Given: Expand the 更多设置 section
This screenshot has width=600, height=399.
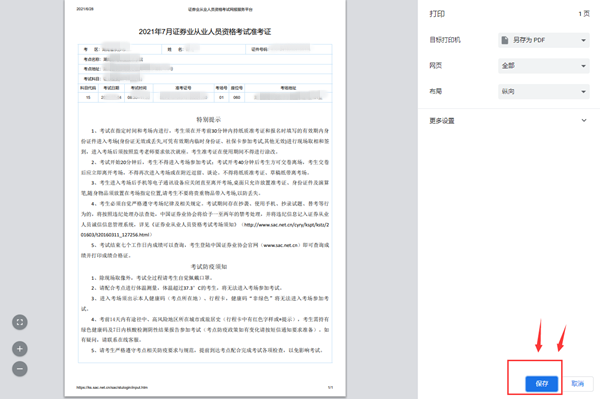Looking at the screenshot, I should coord(509,121).
